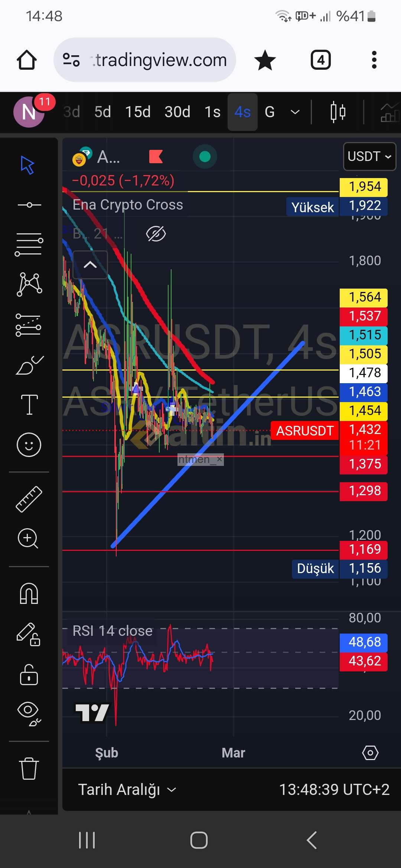Bookmark this page with the star icon
This screenshot has height=868, width=401.
[x=265, y=60]
